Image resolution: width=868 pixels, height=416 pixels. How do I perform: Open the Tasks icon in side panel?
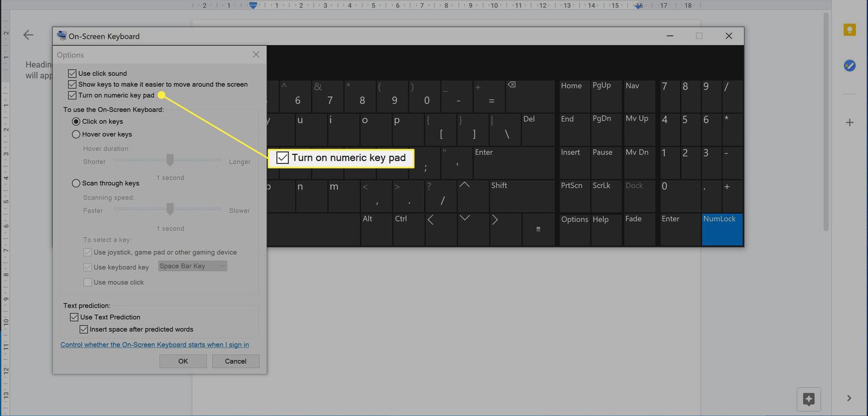(849, 65)
